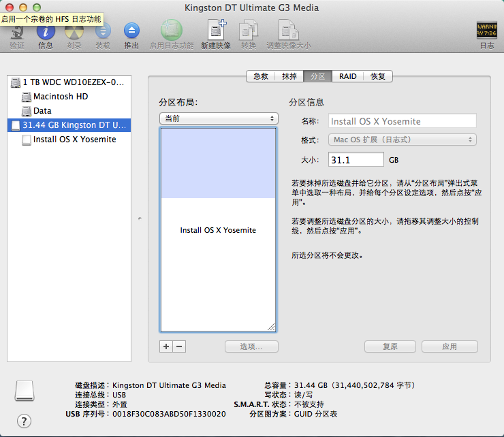The height and width of the screenshot is (437, 504).
Task: Click the 选项… options button
Action: pyautogui.click(x=251, y=346)
